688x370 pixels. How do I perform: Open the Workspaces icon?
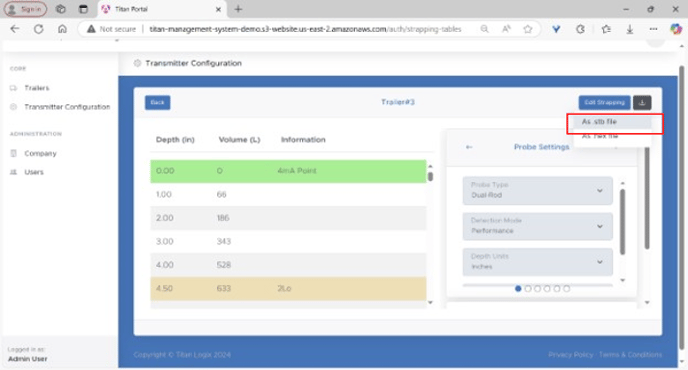click(61, 9)
